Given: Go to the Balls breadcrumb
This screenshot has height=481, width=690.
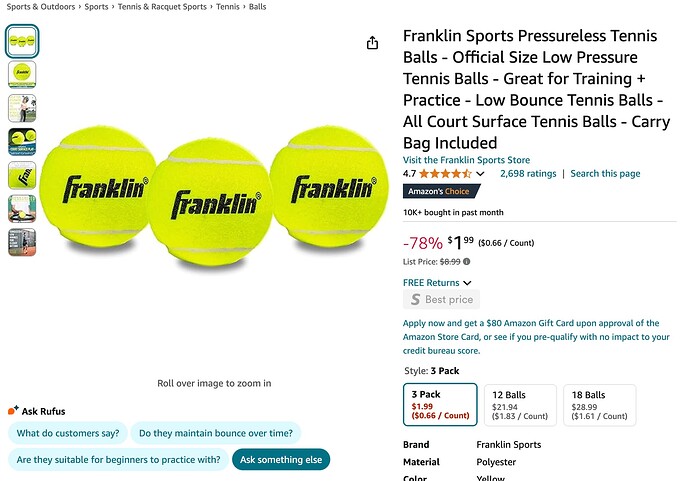Looking at the screenshot, I should pos(257,7).
